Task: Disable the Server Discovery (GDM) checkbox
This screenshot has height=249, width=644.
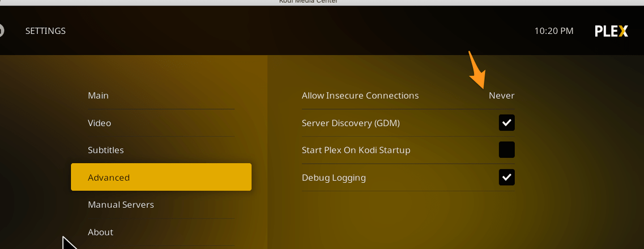Action: 507,123
